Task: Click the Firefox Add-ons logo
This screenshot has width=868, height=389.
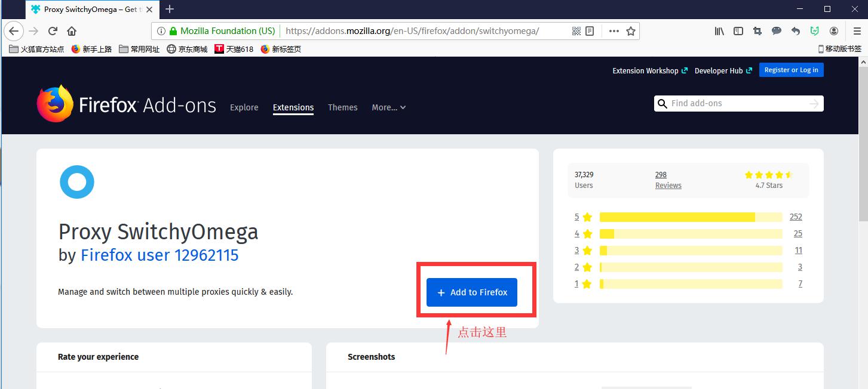Action: tap(127, 105)
